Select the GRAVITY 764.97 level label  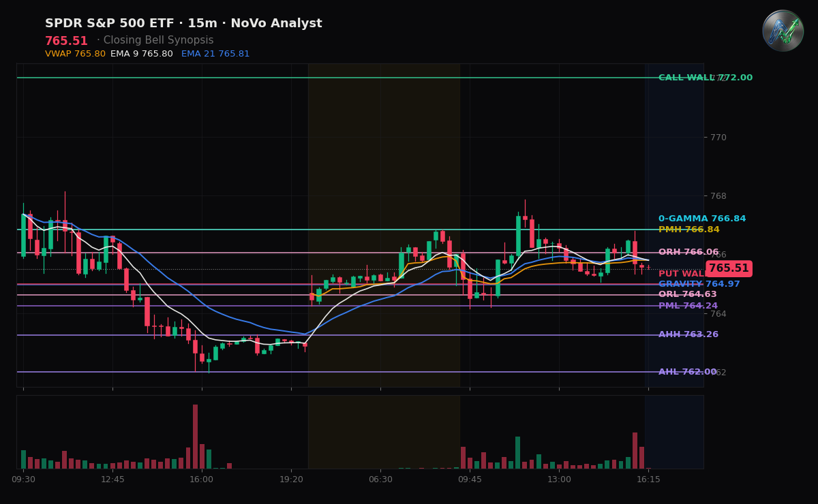(x=699, y=284)
